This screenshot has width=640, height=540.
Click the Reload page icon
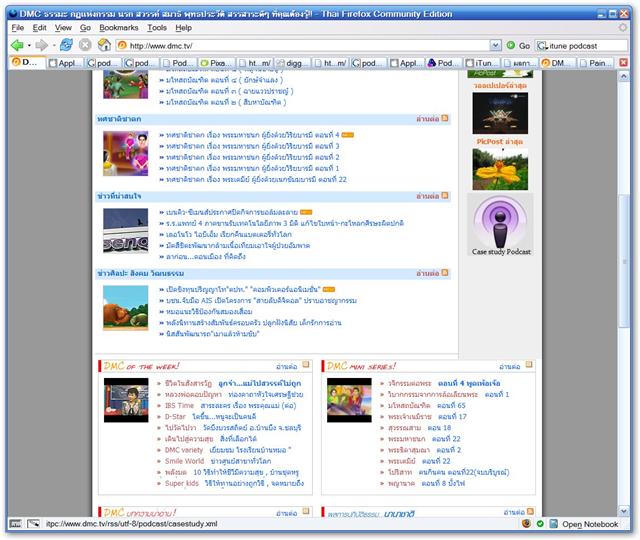pos(66,45)
